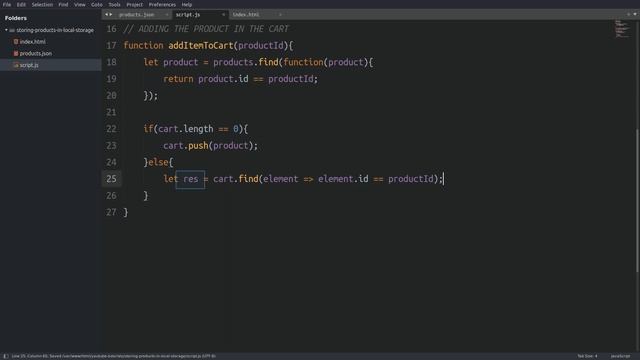The width and height of the screenshot is (640, 360).
Task: Click products.json file icon in sidebar
Action: point(16,53)
